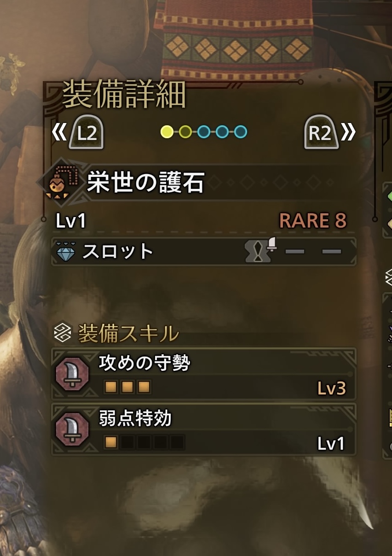The height and width of the screenshot is (556, 392).
Task: Click the R2 next page button
Action: tap(321, 132)
